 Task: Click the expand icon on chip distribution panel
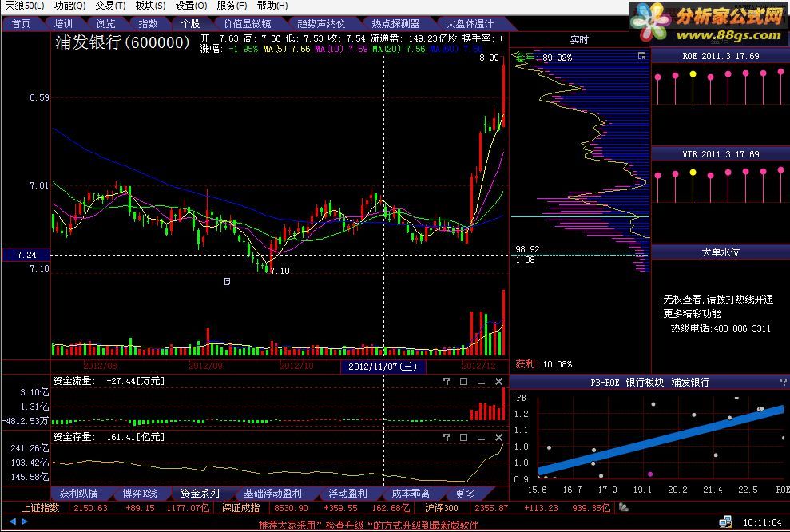(642, 56)
